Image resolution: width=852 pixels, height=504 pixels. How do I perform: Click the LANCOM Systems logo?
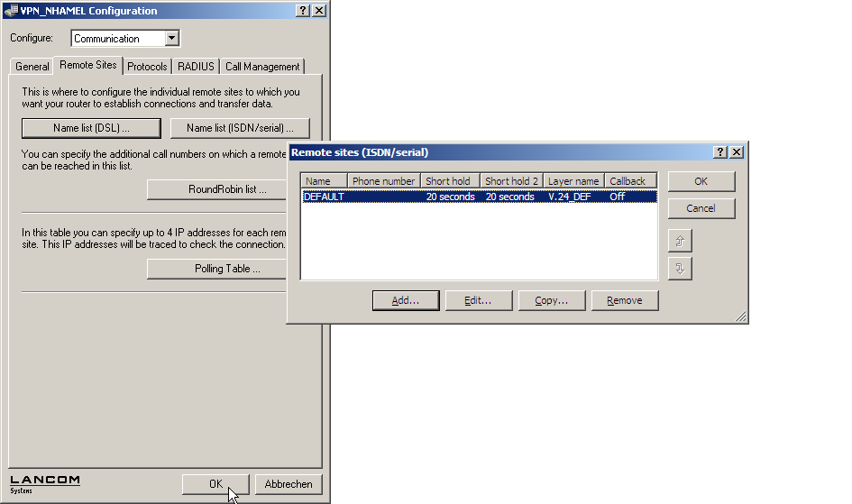(x=45, y=483)
